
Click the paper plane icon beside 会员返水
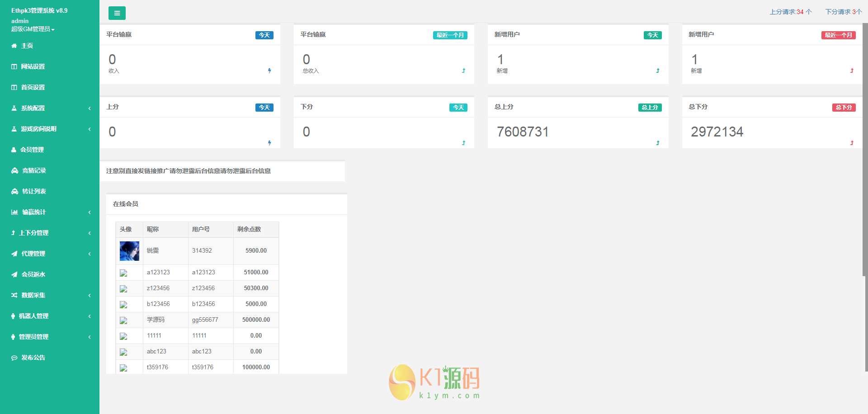pos(14,274)
